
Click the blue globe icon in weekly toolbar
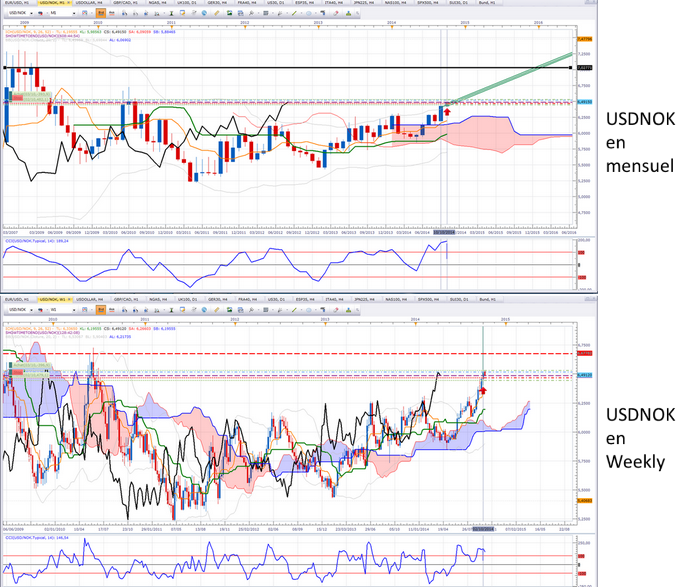coord(204,310)
